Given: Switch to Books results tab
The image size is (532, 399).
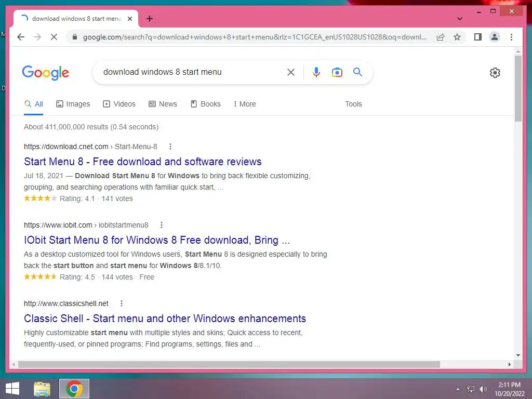Looking at the screenshot, I should click(206, 104).
